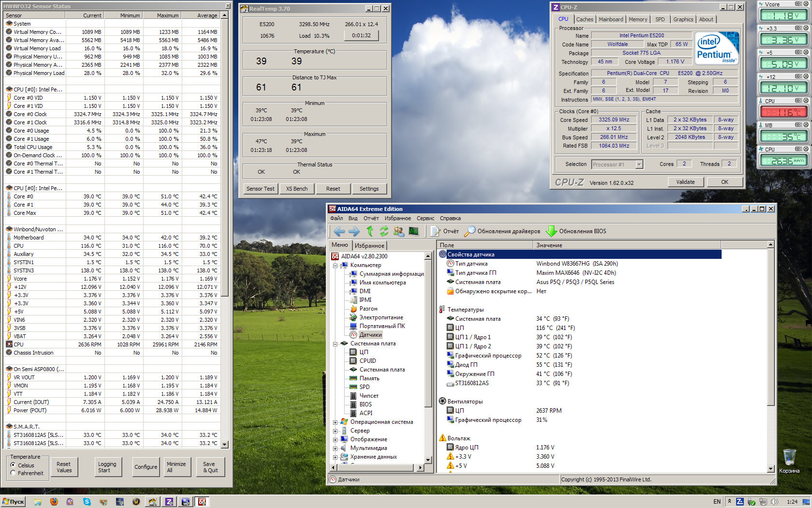Go up one level in AIDA64
This screenshot has height=508, width=812.
pos(370,231)
